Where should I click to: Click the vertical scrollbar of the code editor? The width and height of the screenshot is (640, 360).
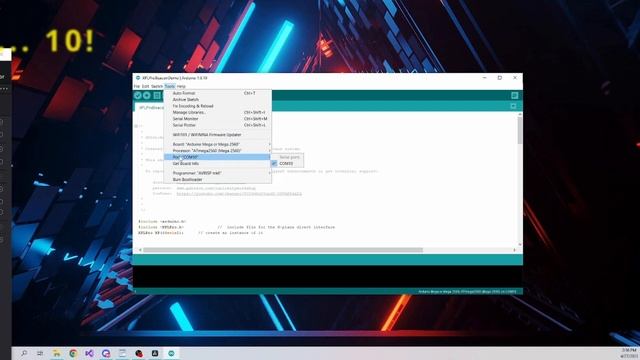pos(520,131)
